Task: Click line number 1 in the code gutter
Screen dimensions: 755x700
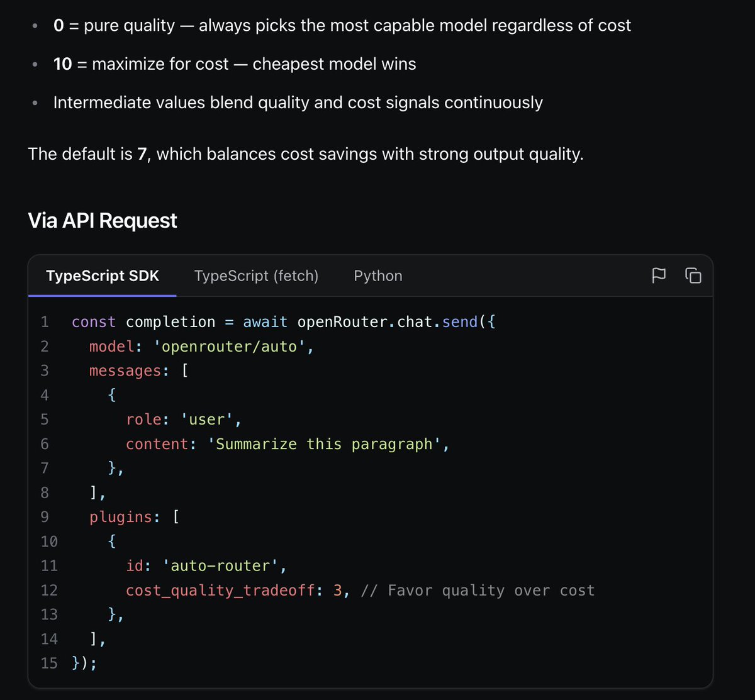Action: [x=45, y=322]
